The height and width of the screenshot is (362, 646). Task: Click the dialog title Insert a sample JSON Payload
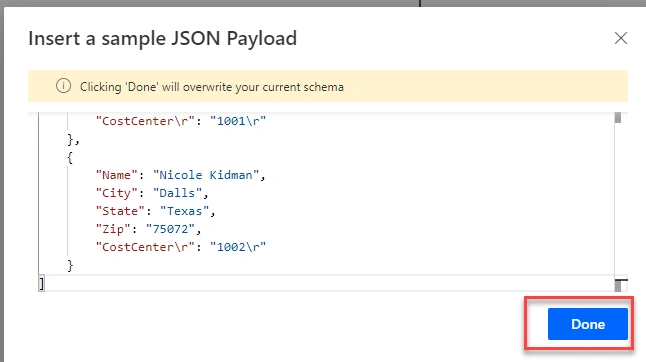[163, 39]
